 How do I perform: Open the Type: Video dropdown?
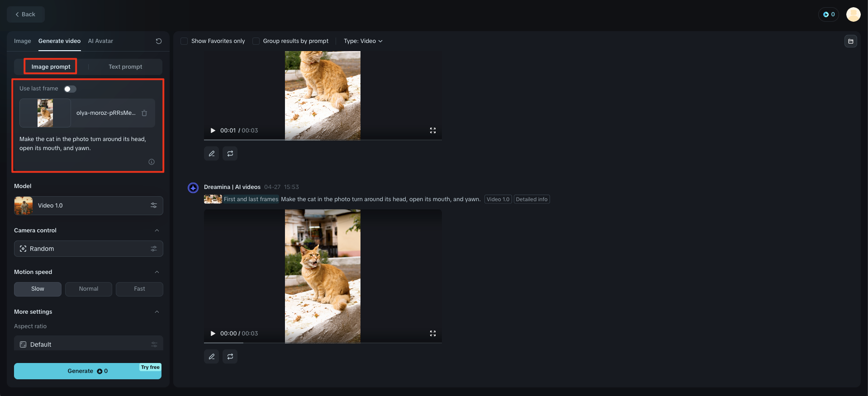(x=363, y=41)
